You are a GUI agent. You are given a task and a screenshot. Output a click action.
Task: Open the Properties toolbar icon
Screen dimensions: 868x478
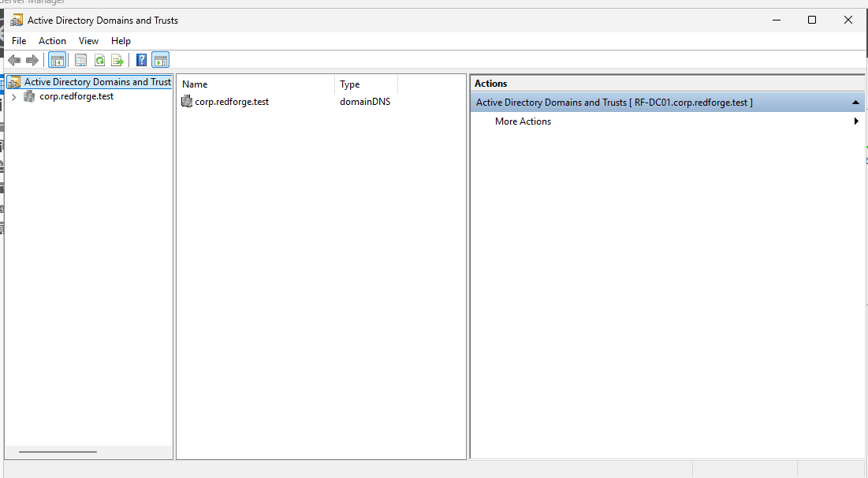tap(81, 60)
